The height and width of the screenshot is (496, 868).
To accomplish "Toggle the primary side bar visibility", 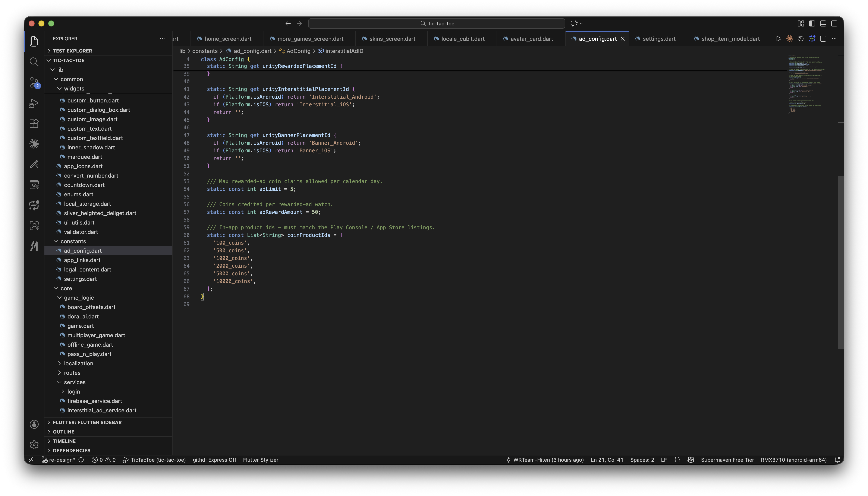I will coord(812,23).
